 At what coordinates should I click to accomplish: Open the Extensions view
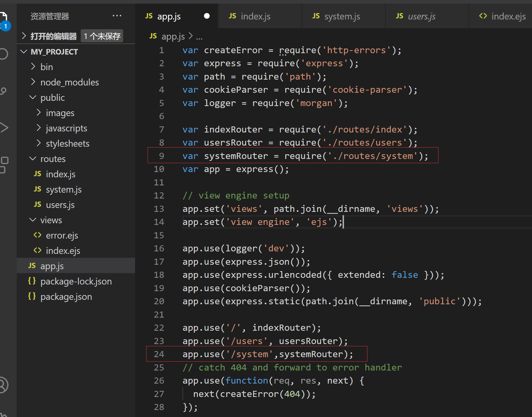pos(4,164)
